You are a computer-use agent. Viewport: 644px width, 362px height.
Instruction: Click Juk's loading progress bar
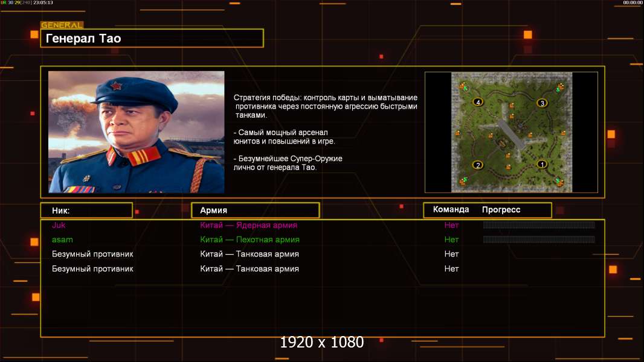click(x=539, y=224)
